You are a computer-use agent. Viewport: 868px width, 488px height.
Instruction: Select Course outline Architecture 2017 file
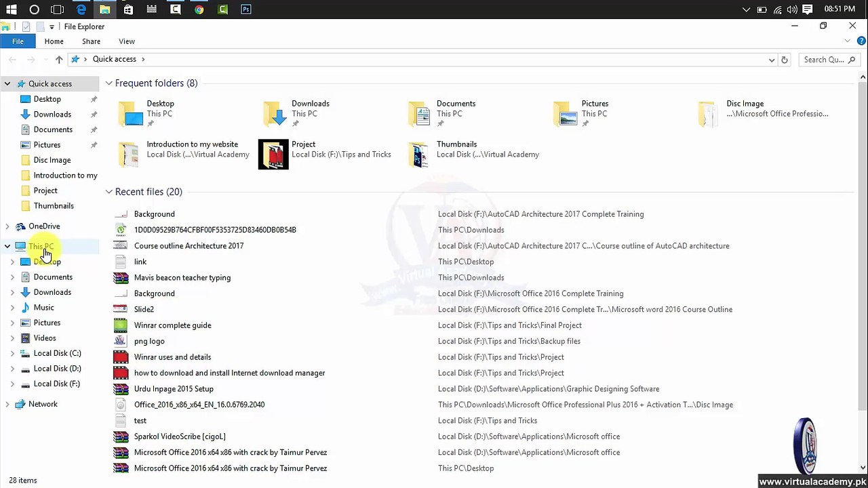point(189,246)
